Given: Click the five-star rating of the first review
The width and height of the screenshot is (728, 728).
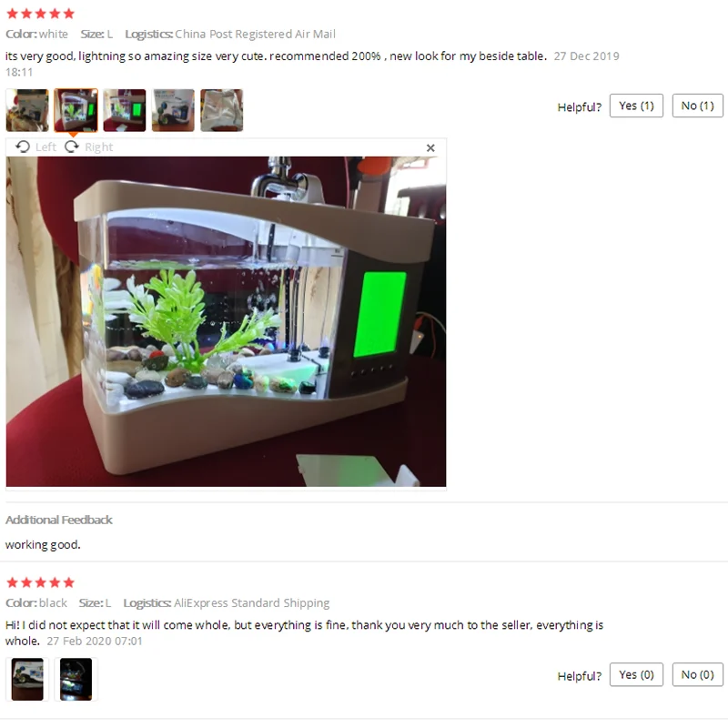Looking at the screenshot, I should (x=40, y=14).
